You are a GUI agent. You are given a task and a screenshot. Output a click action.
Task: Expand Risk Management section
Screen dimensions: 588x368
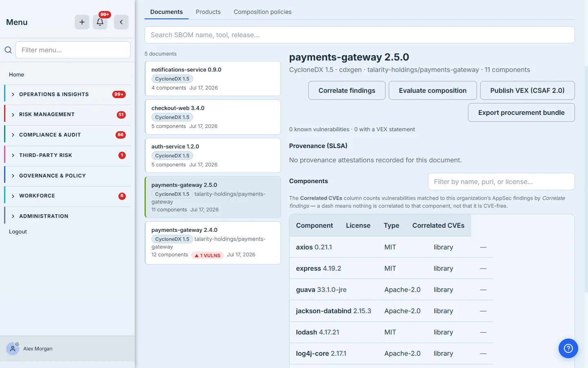(x=68, y=114)
